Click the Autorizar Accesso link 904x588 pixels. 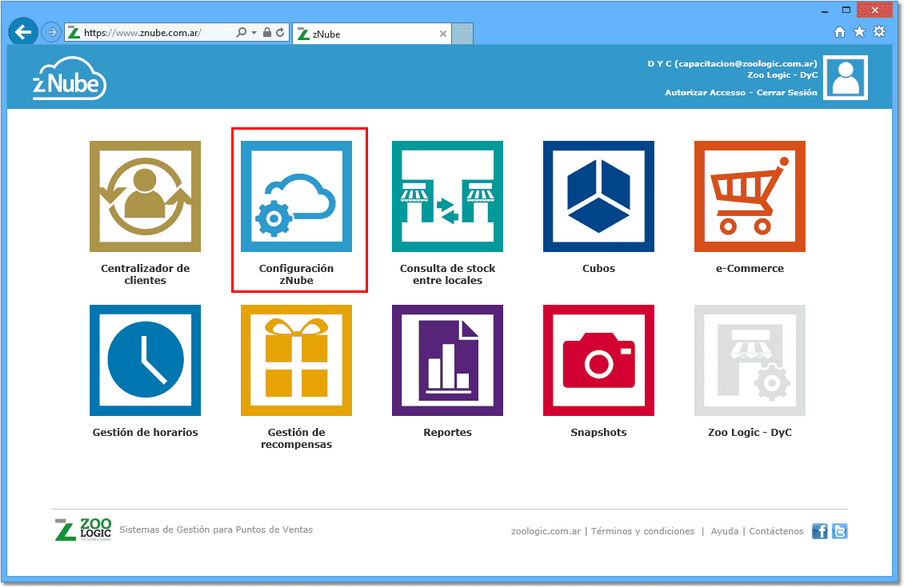tap(705, 93)
